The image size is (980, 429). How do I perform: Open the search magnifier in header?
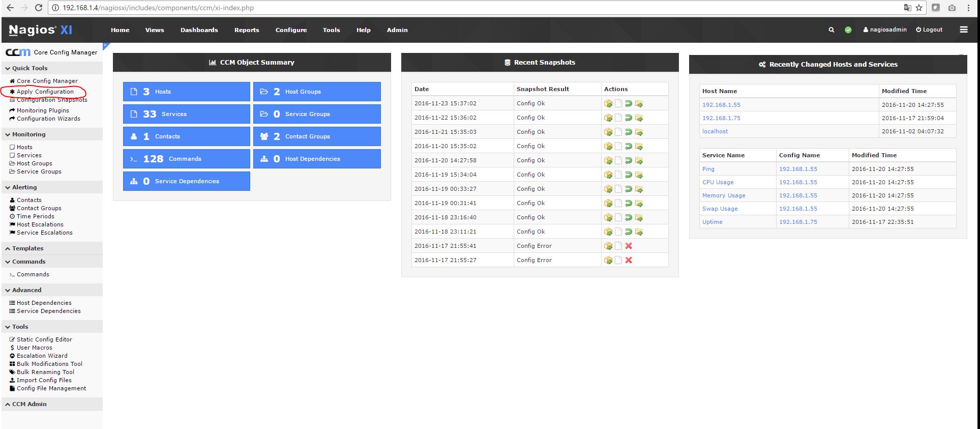(x=831, y=30)
